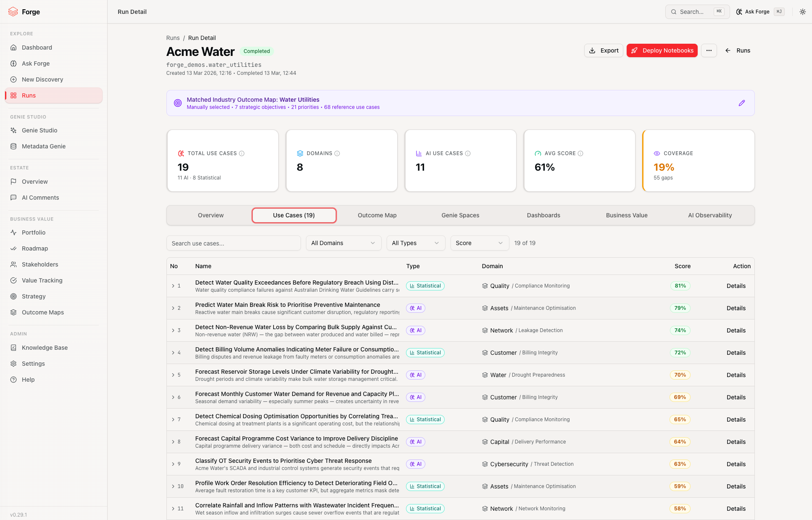
Task: Click the Domains info icon
Action: [337, 153]
